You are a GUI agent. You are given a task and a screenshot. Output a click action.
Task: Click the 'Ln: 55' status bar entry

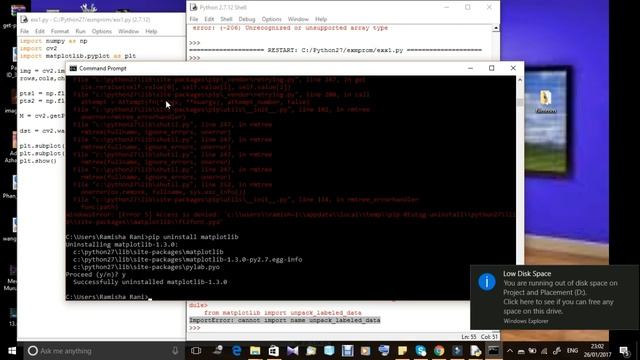(469, 337)
